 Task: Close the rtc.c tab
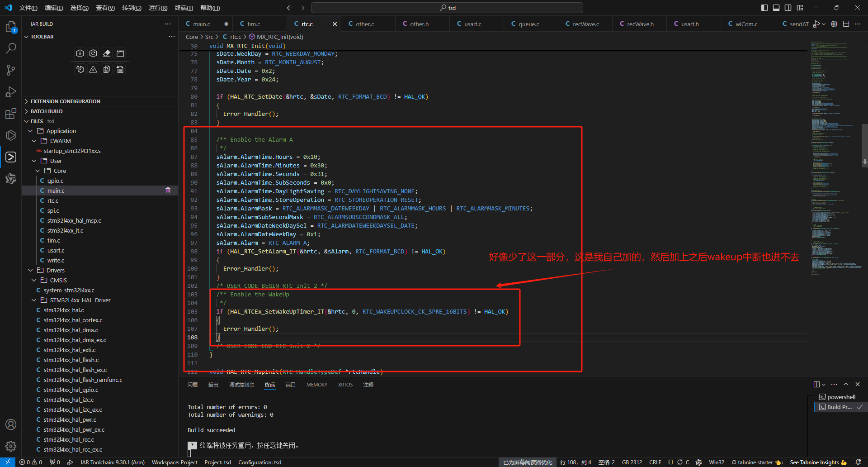pyautogui.click(x=335, y=24)
